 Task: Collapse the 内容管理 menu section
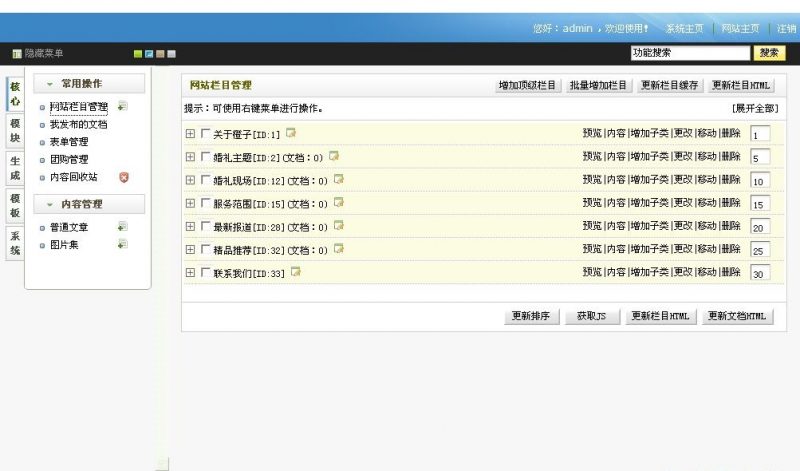coord(89,204)
